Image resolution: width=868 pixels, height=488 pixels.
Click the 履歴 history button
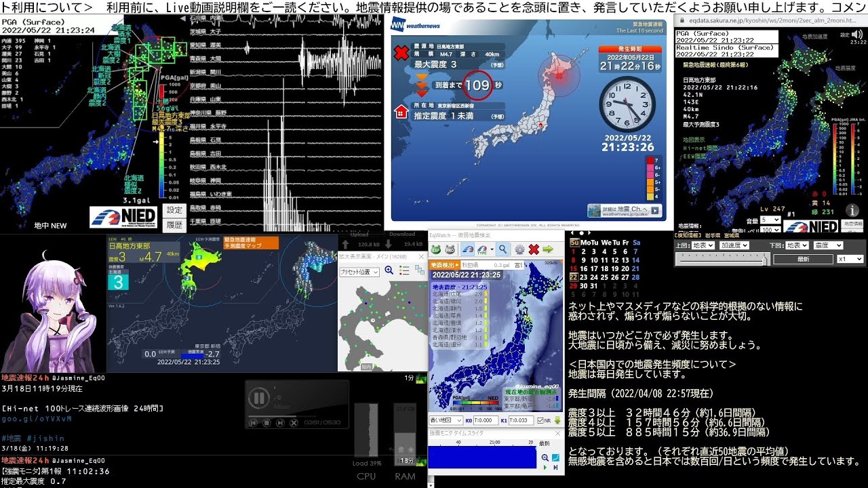coord(174,224)
